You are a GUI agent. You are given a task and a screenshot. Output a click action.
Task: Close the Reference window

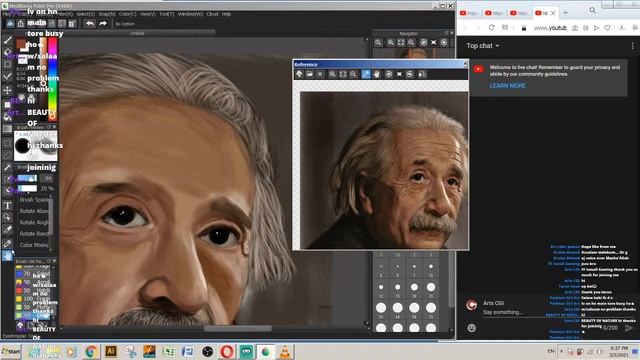point(465,64)
